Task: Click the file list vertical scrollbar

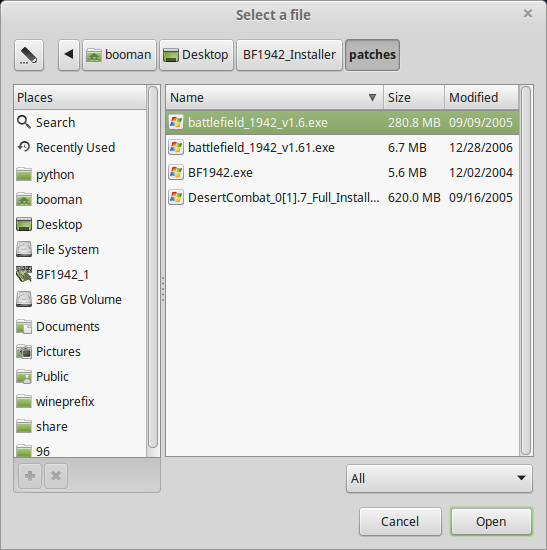Action: pos(526,270)
